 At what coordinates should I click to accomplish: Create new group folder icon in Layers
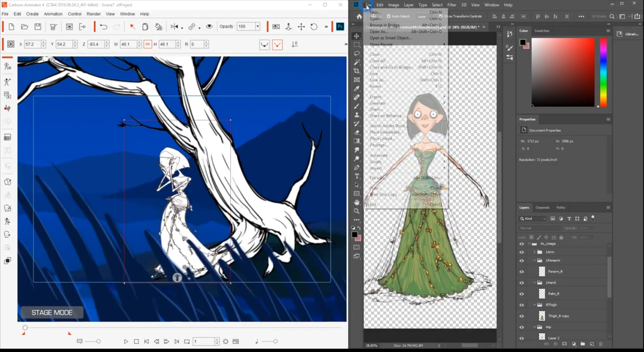582,344
